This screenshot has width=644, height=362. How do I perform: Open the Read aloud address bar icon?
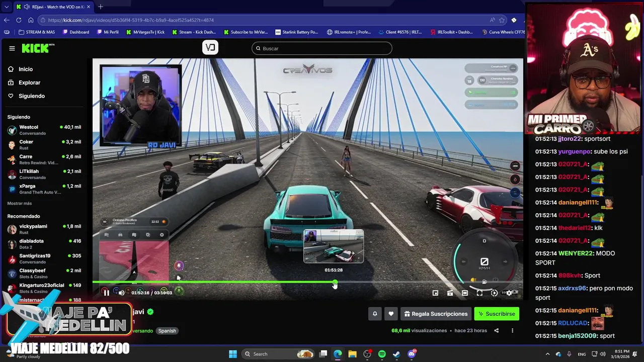pos(492,20)
